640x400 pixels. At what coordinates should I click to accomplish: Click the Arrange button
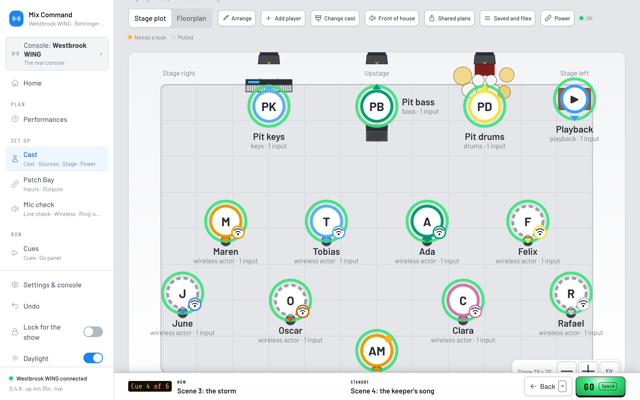tap(237, 18)
